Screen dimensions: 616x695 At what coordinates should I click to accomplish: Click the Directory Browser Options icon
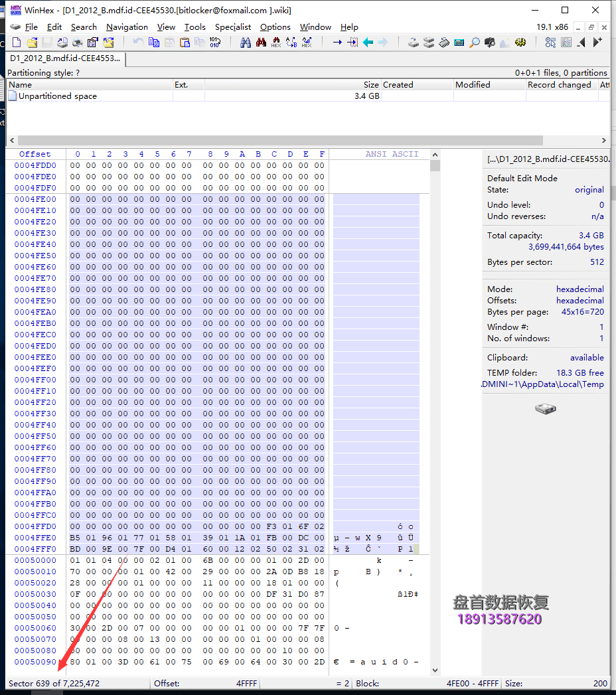550,42
